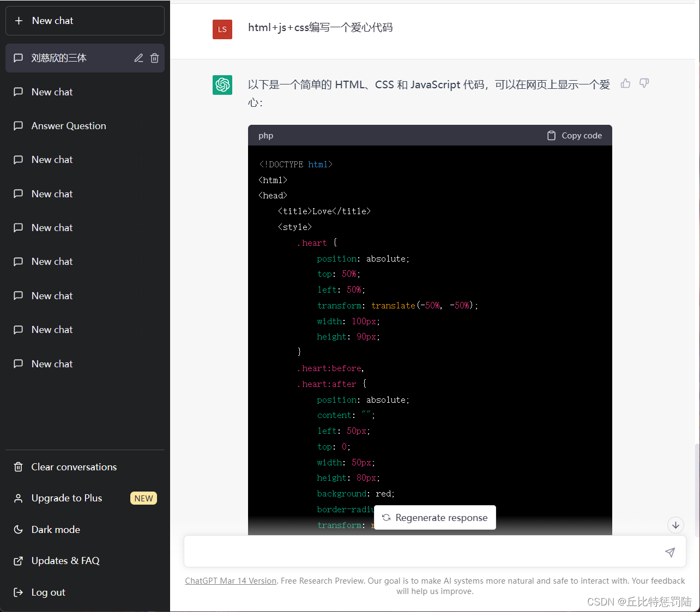Image resolution: width=700 pixels, height=612 pixels.
Task: Click the person icon beside Upgrade to Plus
Action: click(x=18, y=498)
